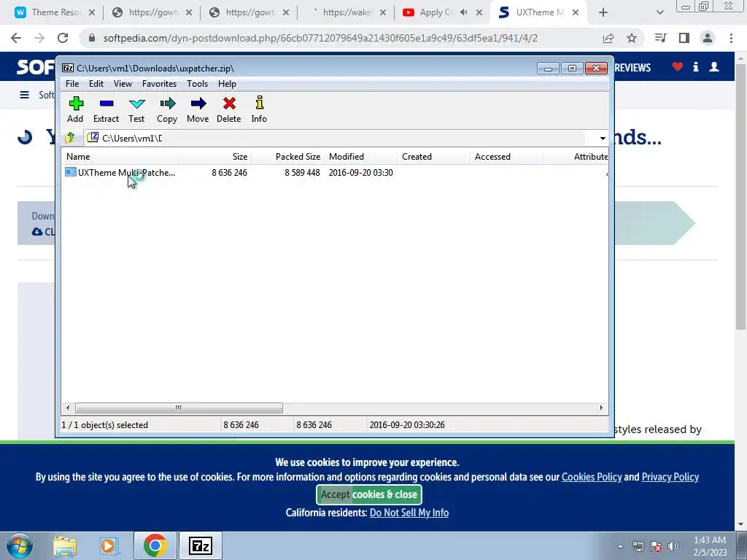This screenshot has height=560, width=747.
Task: Go back in Chrome
Action: click(16, 38)
